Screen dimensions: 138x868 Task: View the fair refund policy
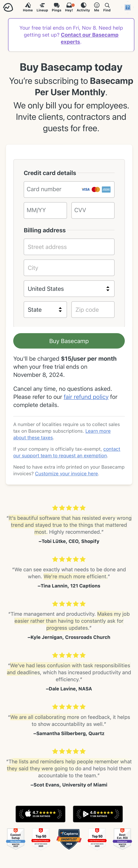tap(86, 397)
